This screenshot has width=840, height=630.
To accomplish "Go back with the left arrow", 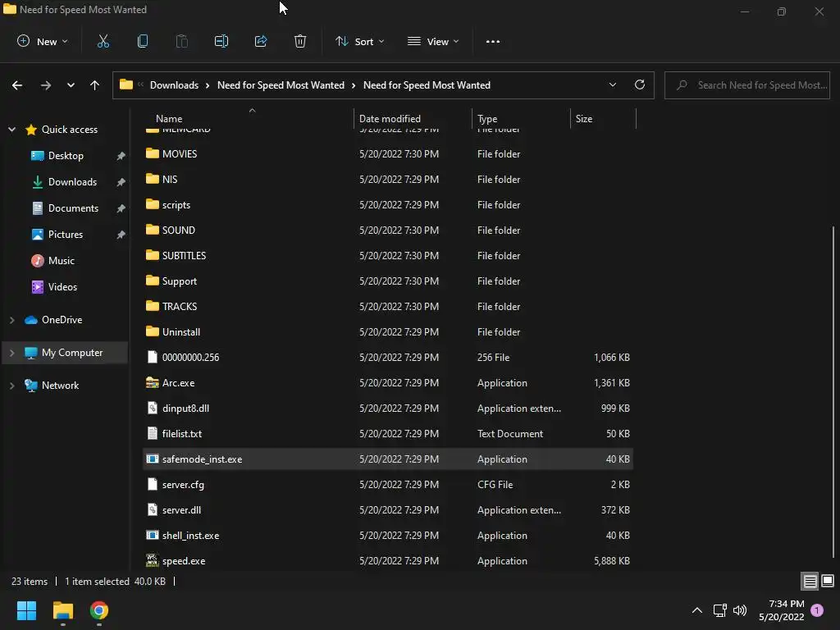I will point(17,85).
